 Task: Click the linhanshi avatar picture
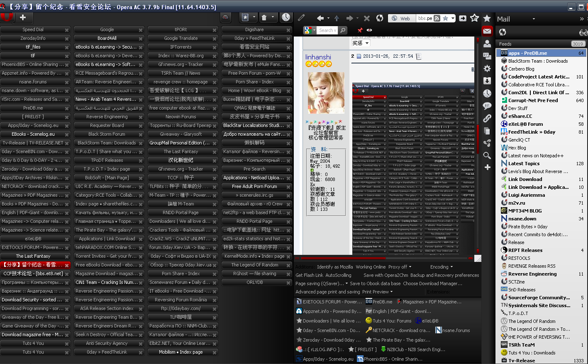click(326, 93)
